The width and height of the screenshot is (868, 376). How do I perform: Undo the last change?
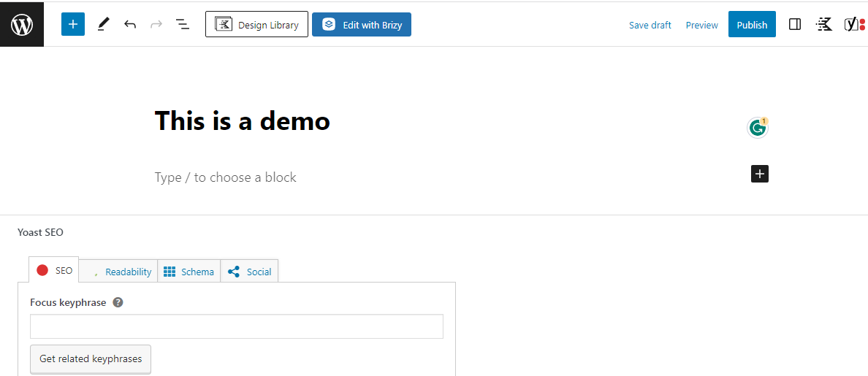pyautogui.click(x=130, y=24)
